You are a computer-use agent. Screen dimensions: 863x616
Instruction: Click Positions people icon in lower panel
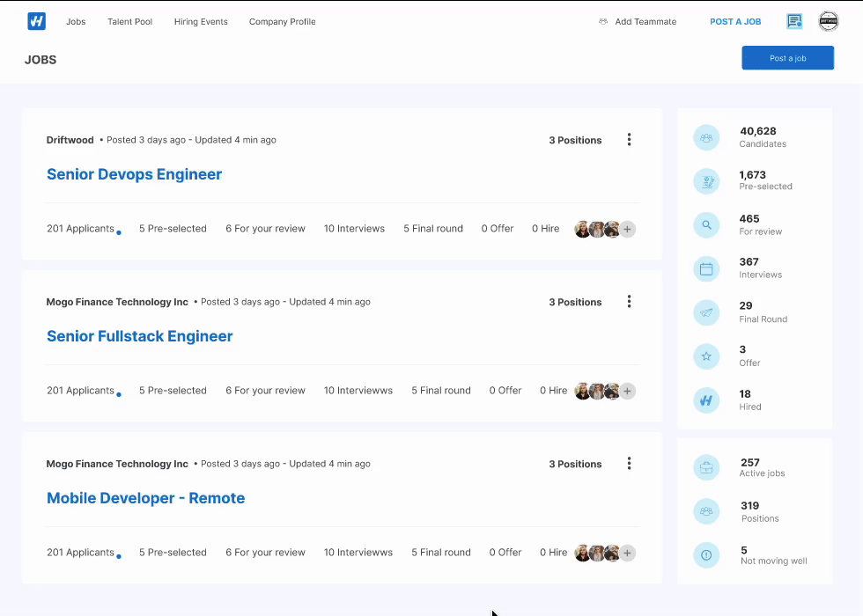pos(706,511)
